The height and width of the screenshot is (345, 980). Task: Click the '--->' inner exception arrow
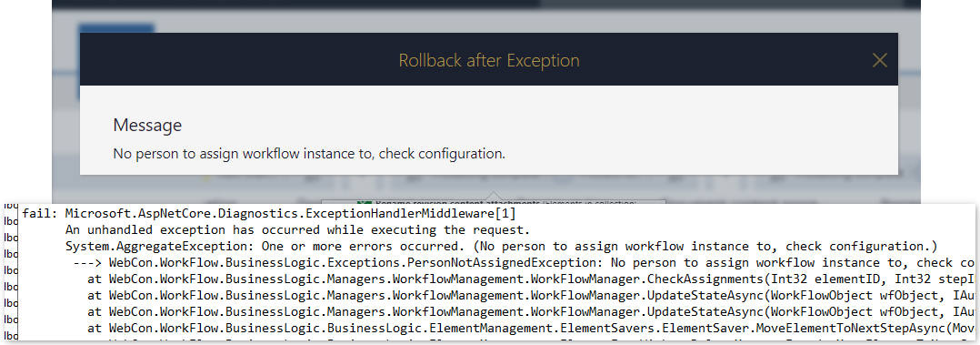(x=88, y=262)
